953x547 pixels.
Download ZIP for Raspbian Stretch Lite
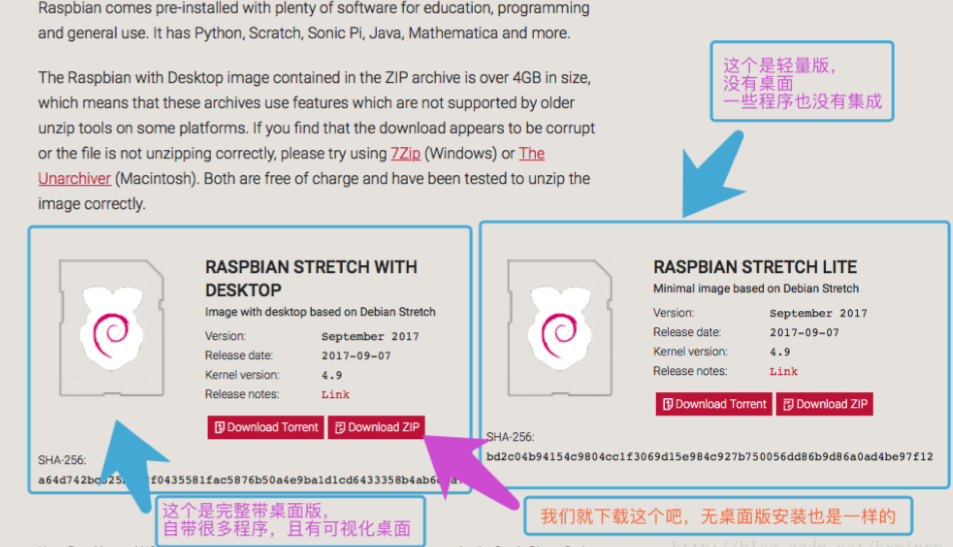pos(825,404)
